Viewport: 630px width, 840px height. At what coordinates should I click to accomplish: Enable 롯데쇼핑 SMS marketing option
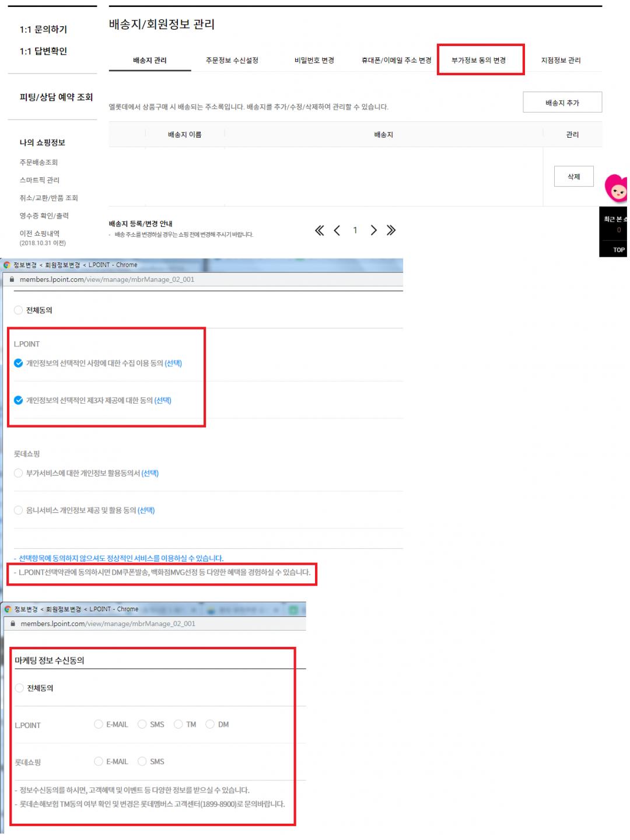[x=142, y=762]
